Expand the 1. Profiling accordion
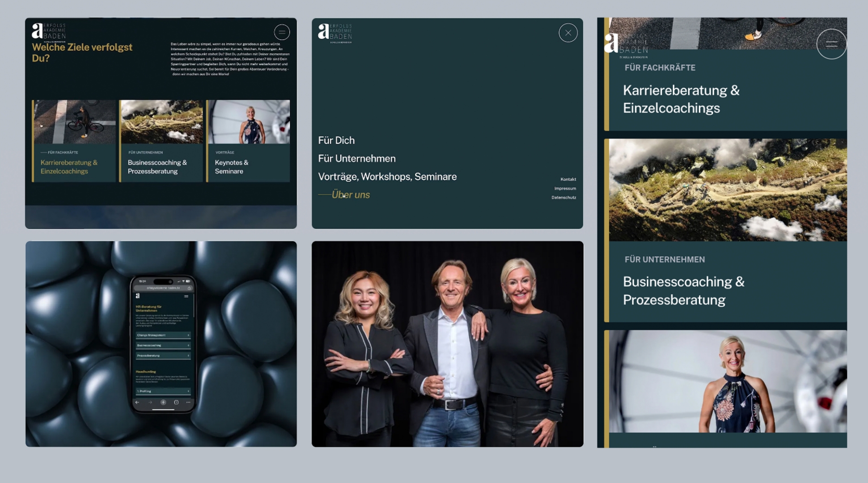 click(163, 391)
